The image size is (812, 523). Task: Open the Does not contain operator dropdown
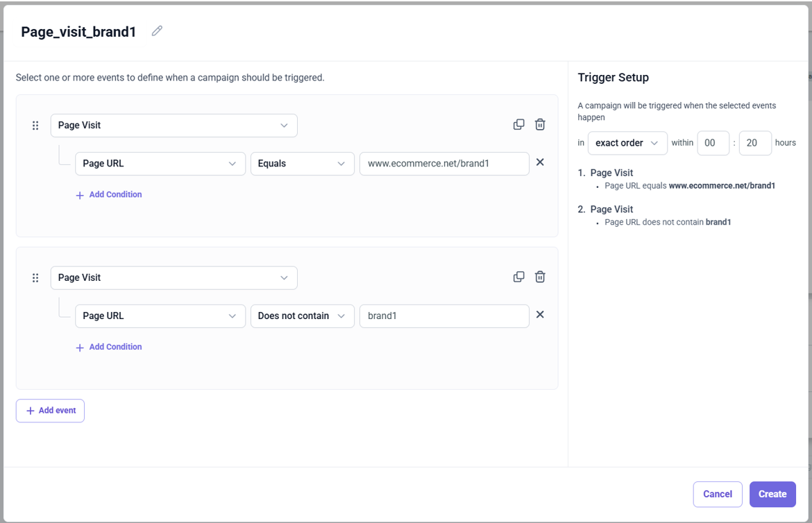point(303,316)
